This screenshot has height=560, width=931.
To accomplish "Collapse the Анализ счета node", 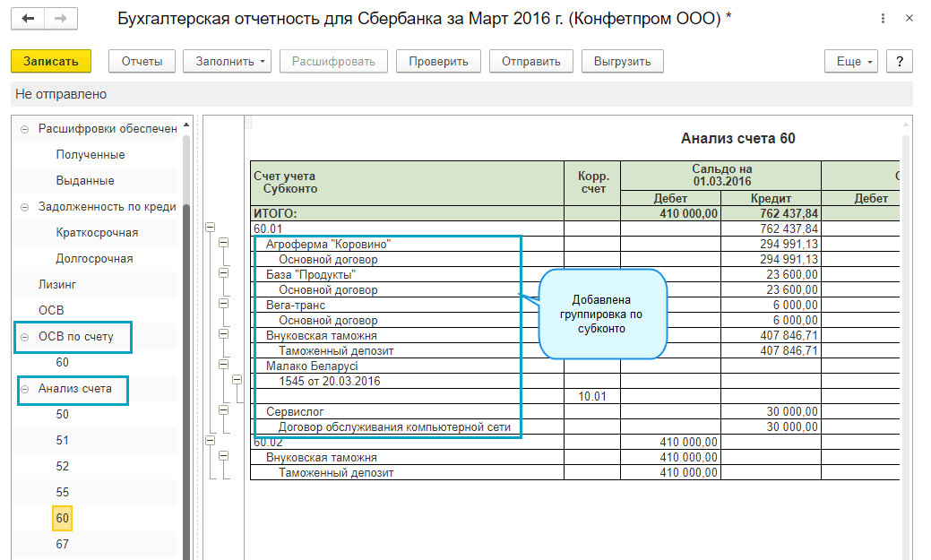I will tap(24, 390).
